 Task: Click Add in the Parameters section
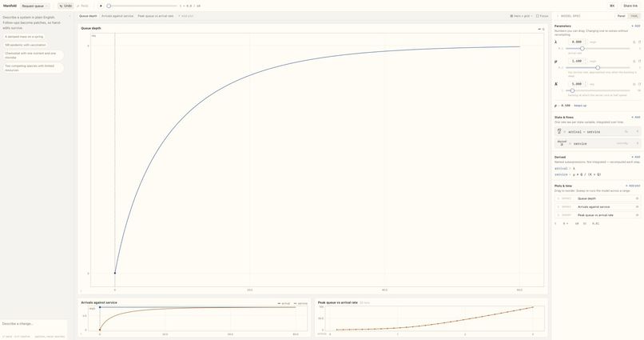pos(636,26)
